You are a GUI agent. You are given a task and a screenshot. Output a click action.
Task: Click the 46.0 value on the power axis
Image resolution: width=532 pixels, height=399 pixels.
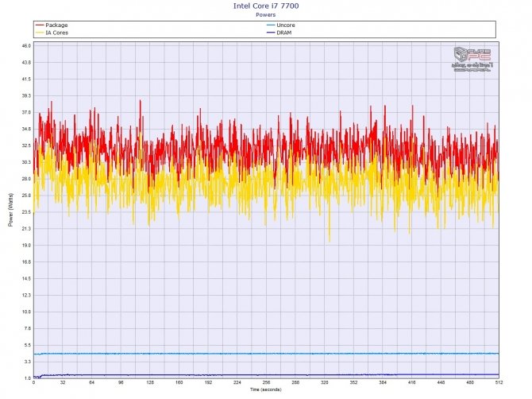click(x=26, y=46)
